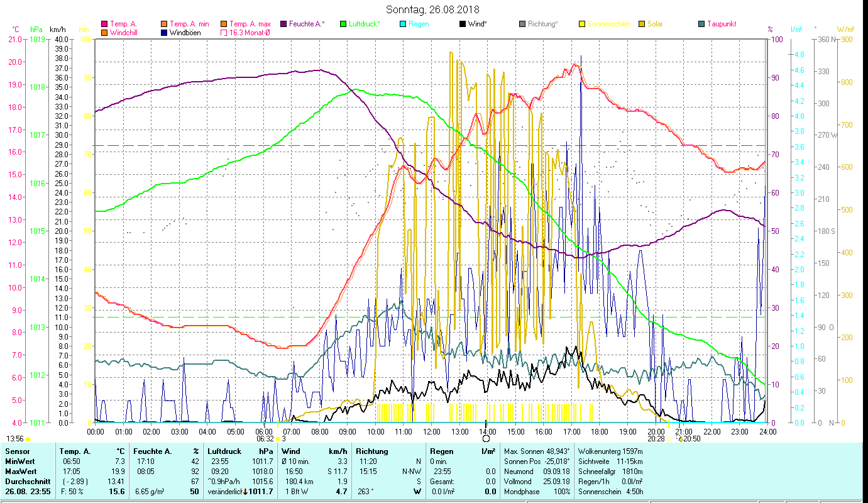868x503 pixels.
Task: Click the moon circle below 14:00
Action: (486, 439)
